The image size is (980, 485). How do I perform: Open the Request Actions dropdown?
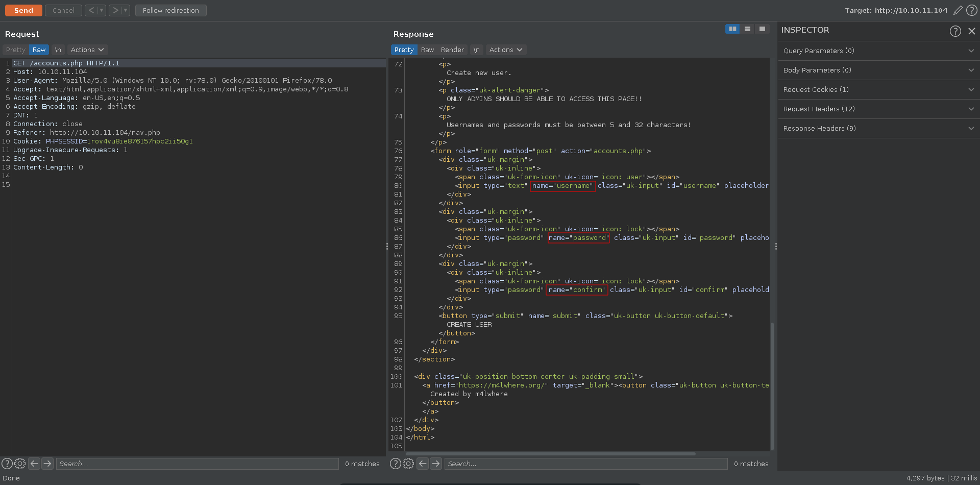click(x=87, y=50)
